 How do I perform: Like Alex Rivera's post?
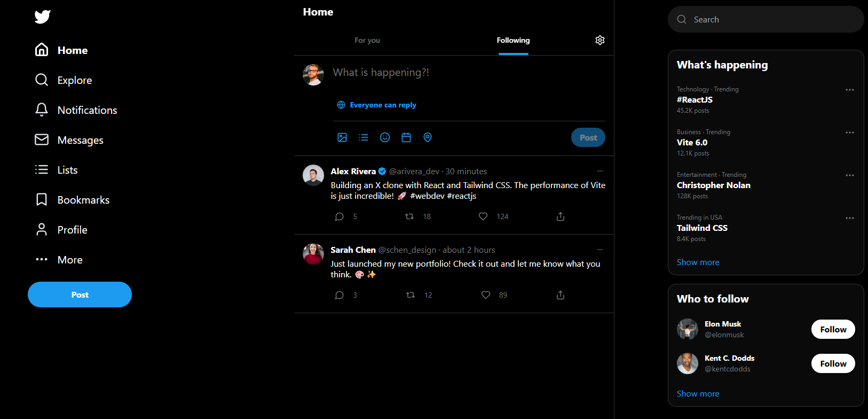click(483, 216)
